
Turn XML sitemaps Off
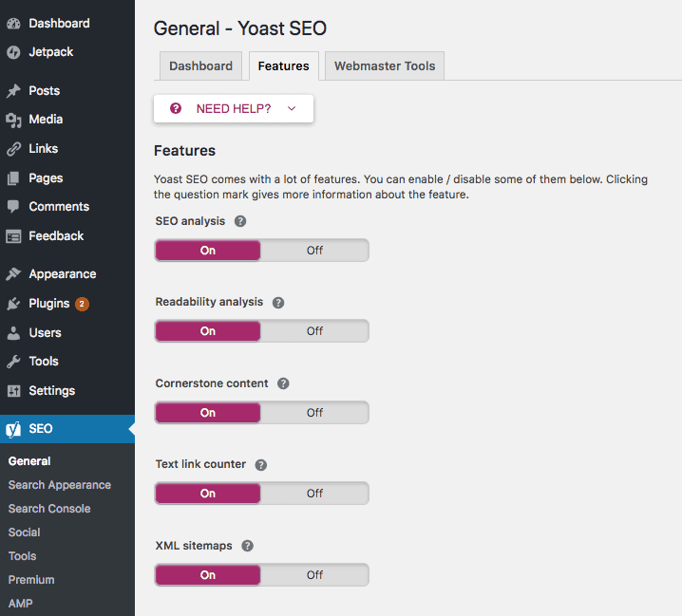(314, 575)
